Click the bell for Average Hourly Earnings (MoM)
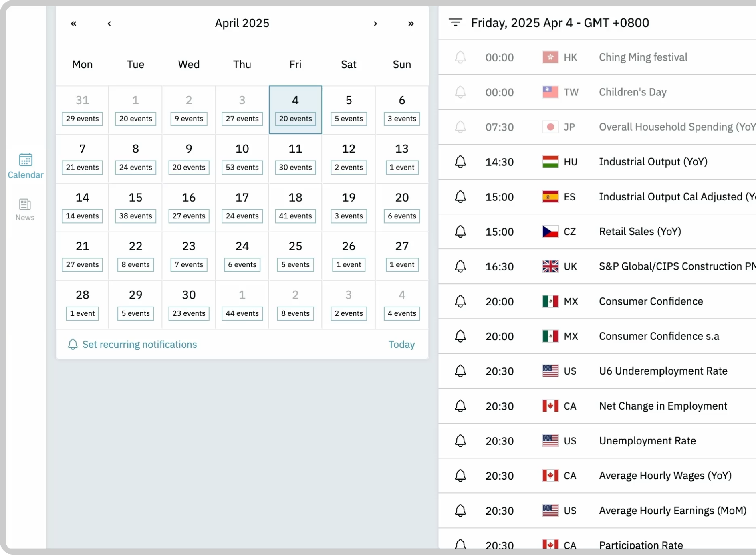This screenshot has height=555, width=756. [x=460, y=511]
